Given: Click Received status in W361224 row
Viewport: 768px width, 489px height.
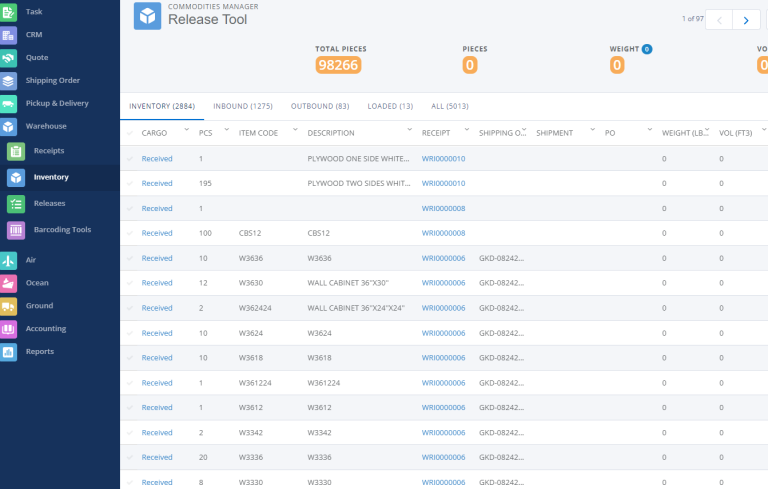Looking at the screenshot, I should [x=157, y=383].
